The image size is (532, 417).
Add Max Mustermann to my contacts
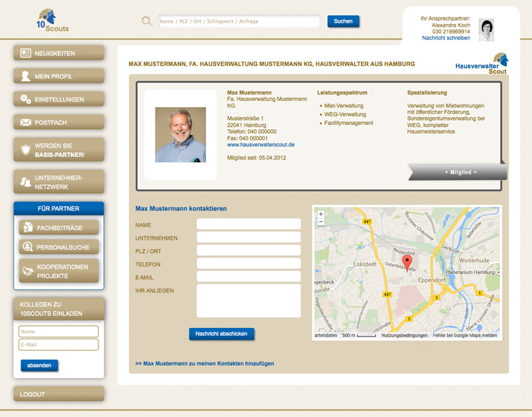point(205,364)
